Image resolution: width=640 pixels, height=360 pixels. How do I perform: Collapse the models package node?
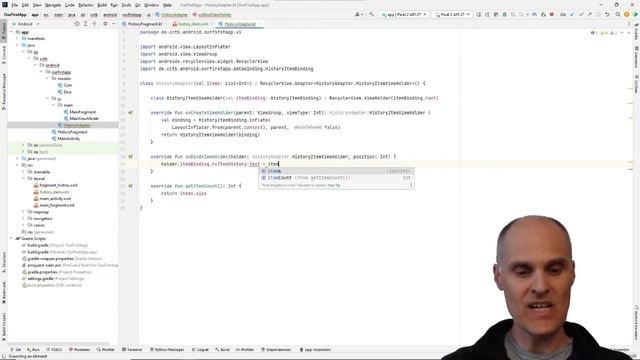pyautogui.click(x=47, y=78)
